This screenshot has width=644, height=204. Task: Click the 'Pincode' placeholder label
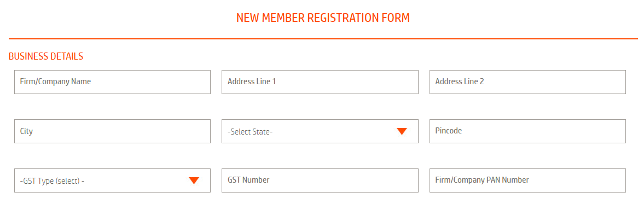[449, 131]
